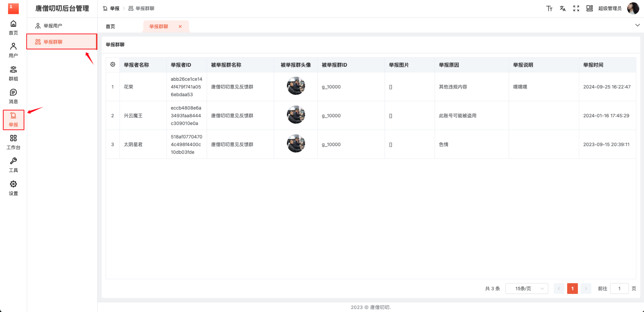Open the table column settings gear
644x312 pixels.
(x=113, y=65)
